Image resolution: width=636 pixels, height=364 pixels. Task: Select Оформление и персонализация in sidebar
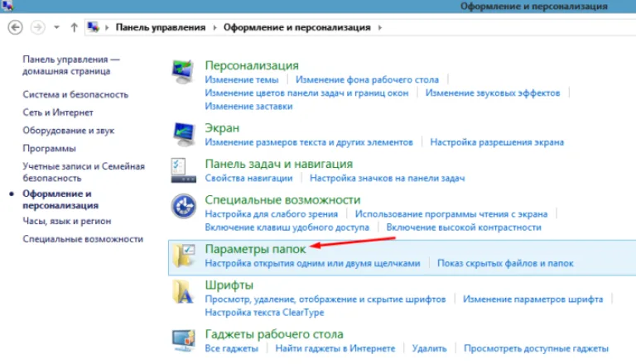pyautogui.click(x=60, y=199)
